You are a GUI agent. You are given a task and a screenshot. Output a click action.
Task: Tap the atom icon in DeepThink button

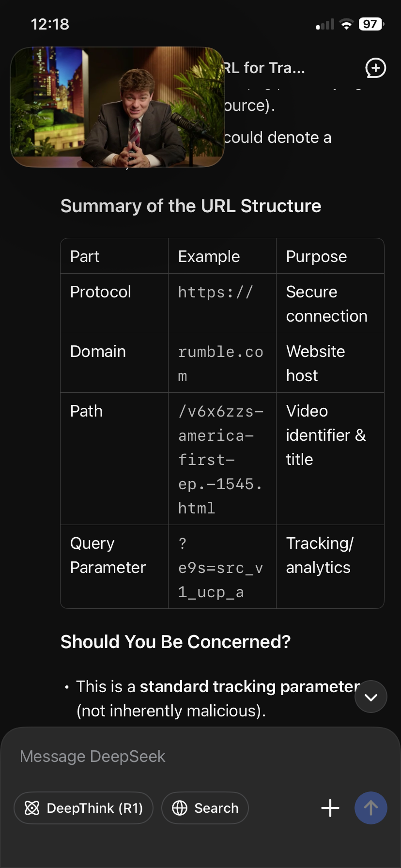[32, 808]
